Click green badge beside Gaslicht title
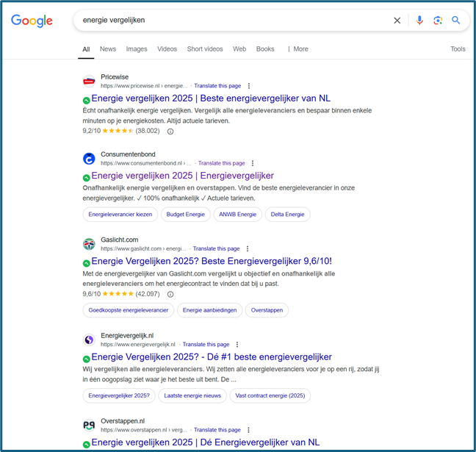 86,263
